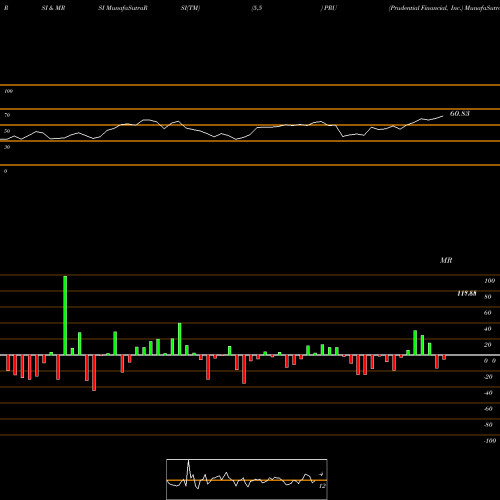Screen dimensions: 500x500
Task: Click the header text 'SI & MR'
Action: tap(53, 8)
